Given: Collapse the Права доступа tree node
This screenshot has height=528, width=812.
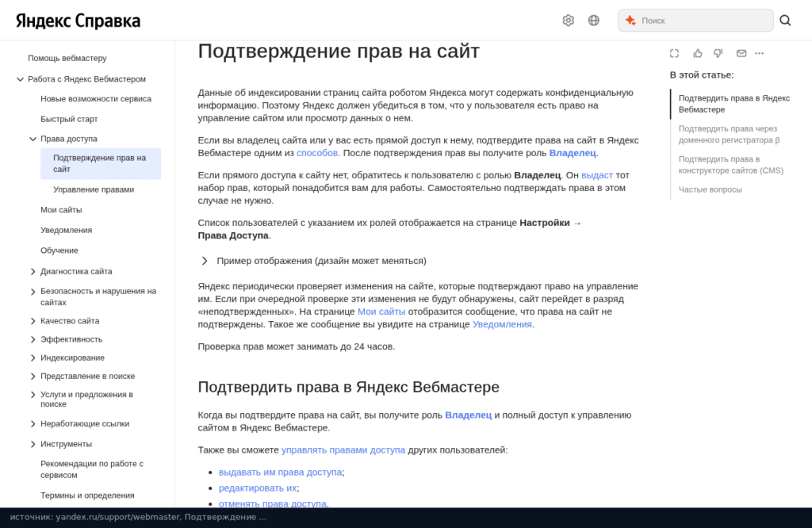Looking at the screenshot, I should click(33, 139).
